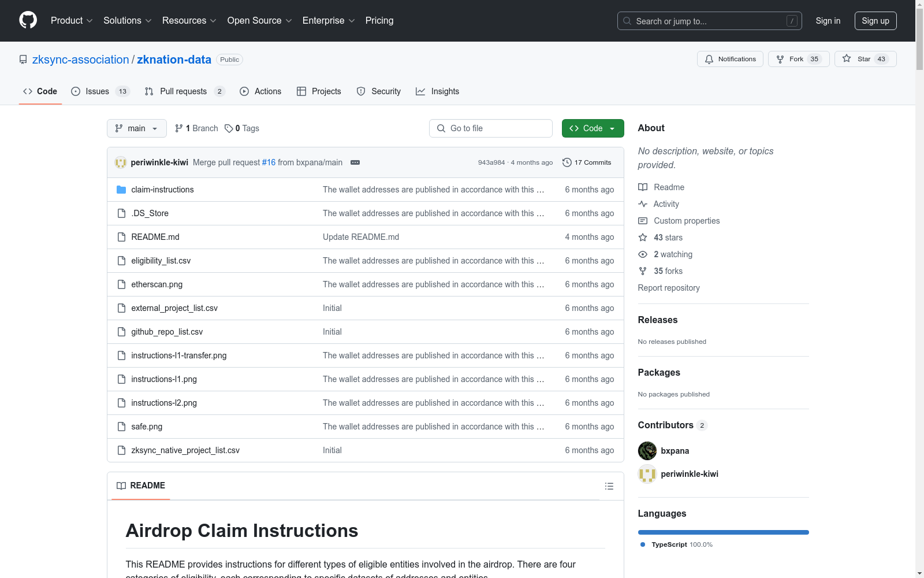Open the main branch selector dropdown
This screenshot has height=578, width=924.
coord(137,128)
